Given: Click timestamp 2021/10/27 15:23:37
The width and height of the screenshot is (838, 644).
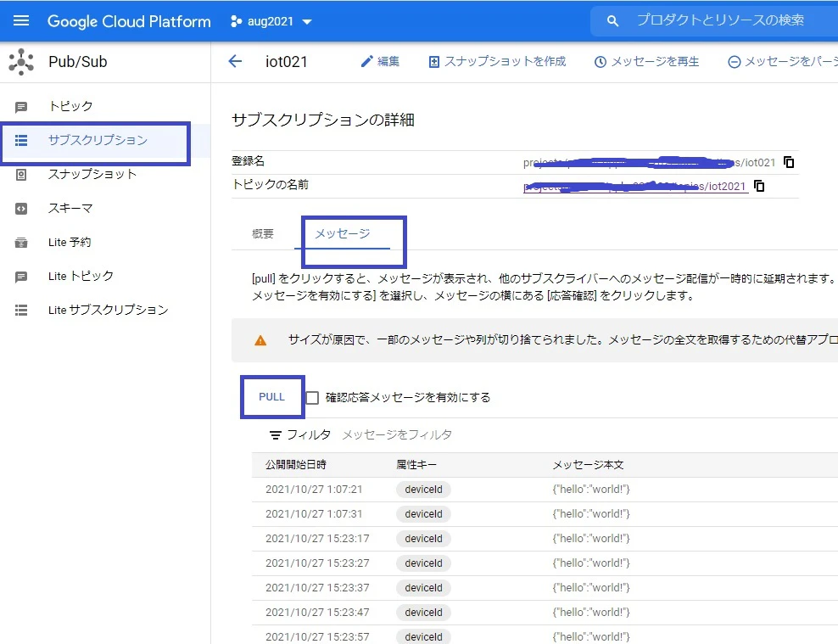Looking at the screenshot, I should 317,588.
